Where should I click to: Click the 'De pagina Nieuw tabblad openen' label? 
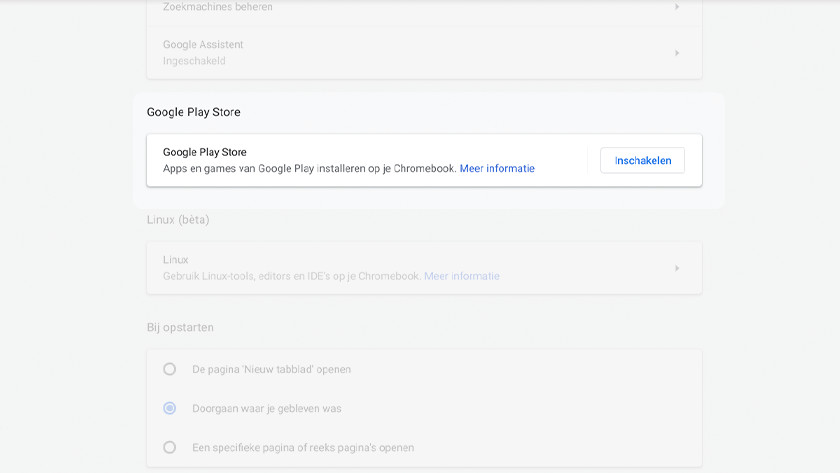click(271, 369)
